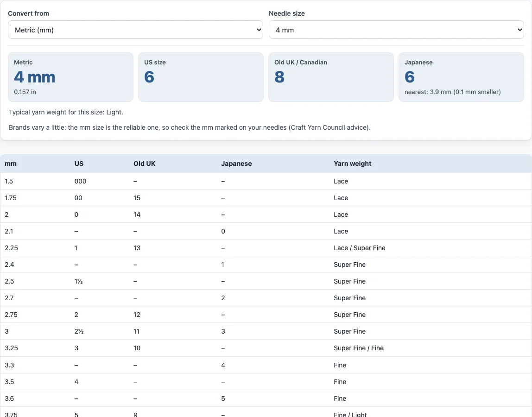Click the "0.157 in" inch value
This screenshot has height=417, width=532.
click(25, 92)
